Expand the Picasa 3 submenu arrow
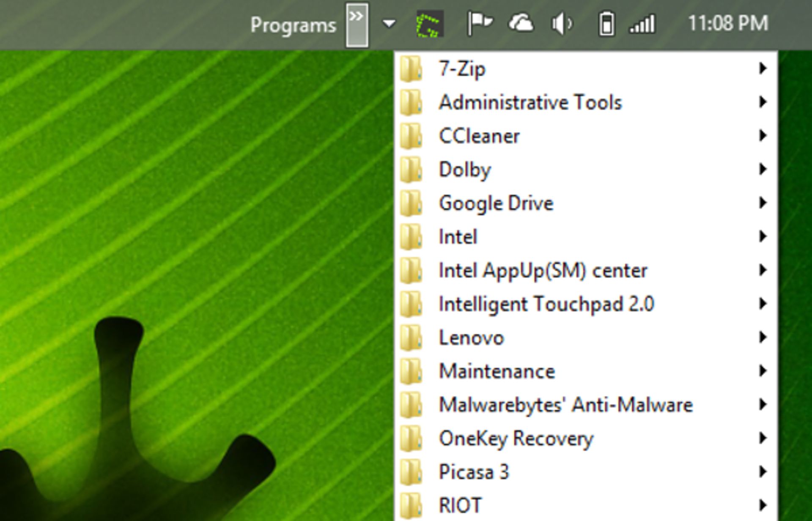Screen dimensions: 812x521 pos(763,472)
